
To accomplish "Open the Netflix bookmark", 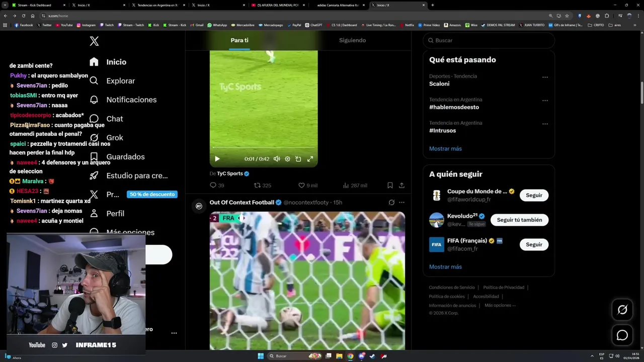I will point(407,25).
